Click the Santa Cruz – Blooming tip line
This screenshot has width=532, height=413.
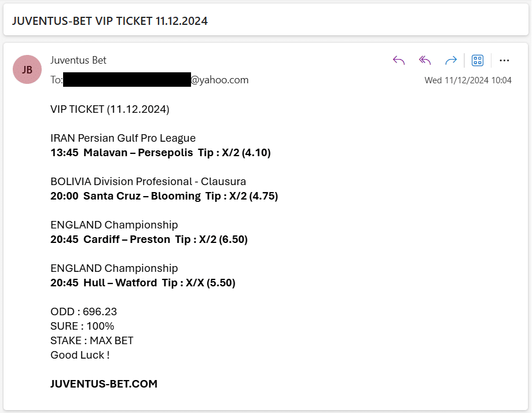(164, 196)
